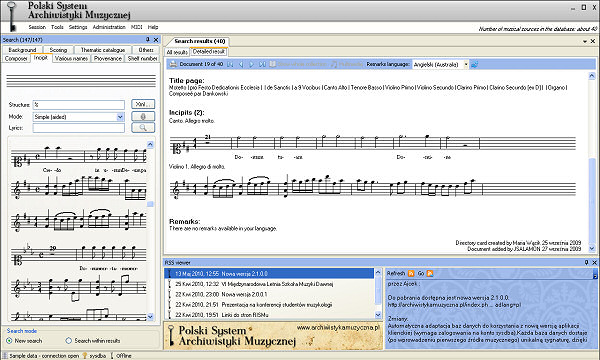Image resolution: width=600 pixels, height=360 pixels.
Task: Click scroll down arrow of RSS list
Action: click(x=378, y=314)
